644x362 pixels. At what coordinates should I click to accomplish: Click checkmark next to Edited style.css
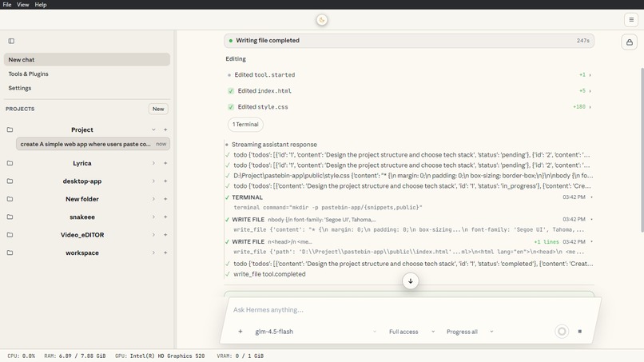[231, 107]
